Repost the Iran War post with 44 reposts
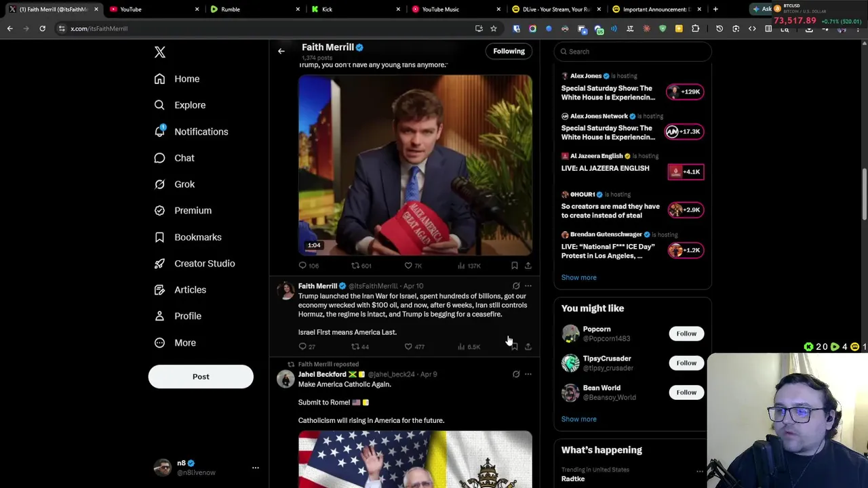Viewport: 868px width, 488px height. (359, 347)
